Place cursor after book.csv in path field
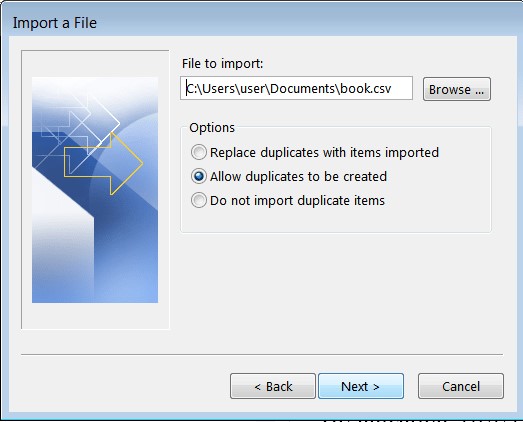 click(x=393, y=89)
